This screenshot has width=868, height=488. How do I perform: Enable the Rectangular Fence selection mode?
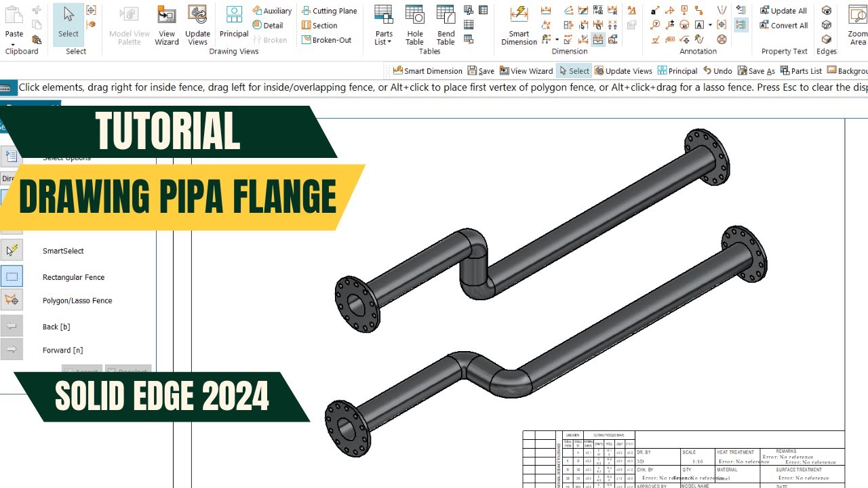coord(12,277)
